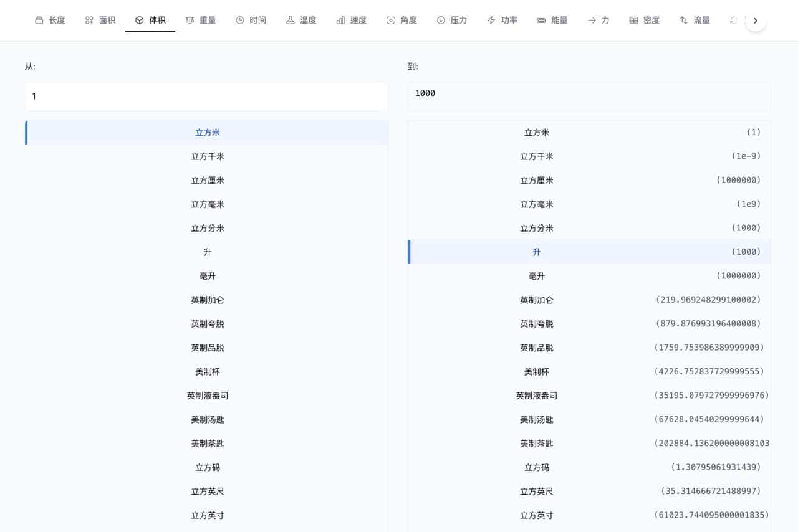
Task: Pick target unit 立方码 (1.30795...)
Action: tap(589, 467)
